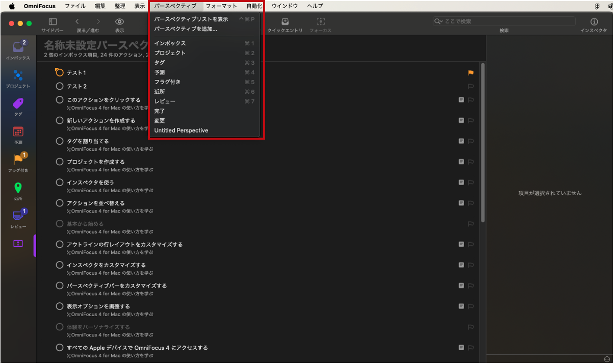Click the orange flag on テスト1 row
This screenshot has width=614, height=364.
[x=471, y=73]
